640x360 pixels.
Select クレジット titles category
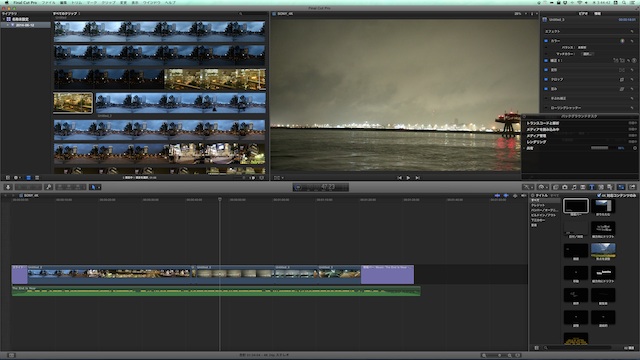(538, 205)
